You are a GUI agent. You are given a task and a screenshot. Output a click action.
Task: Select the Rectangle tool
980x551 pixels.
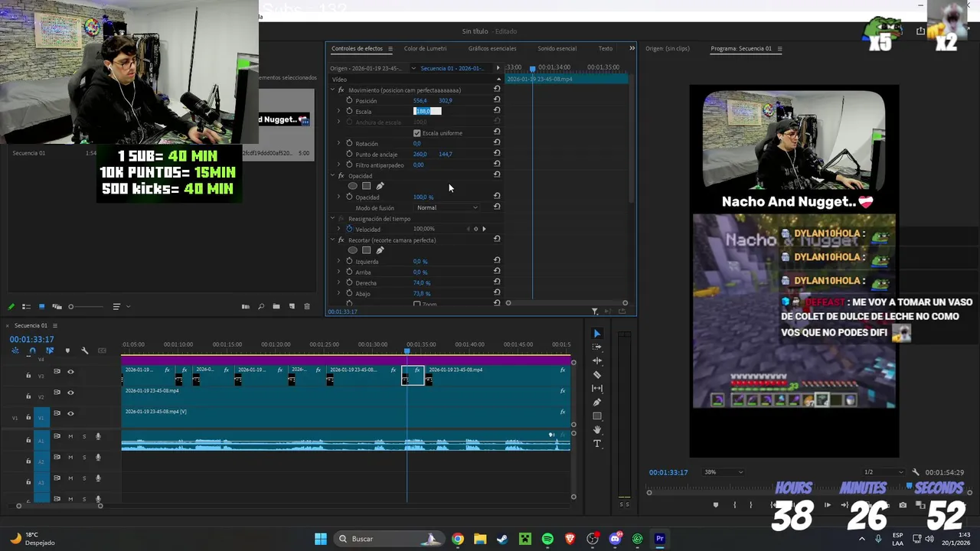597,416
